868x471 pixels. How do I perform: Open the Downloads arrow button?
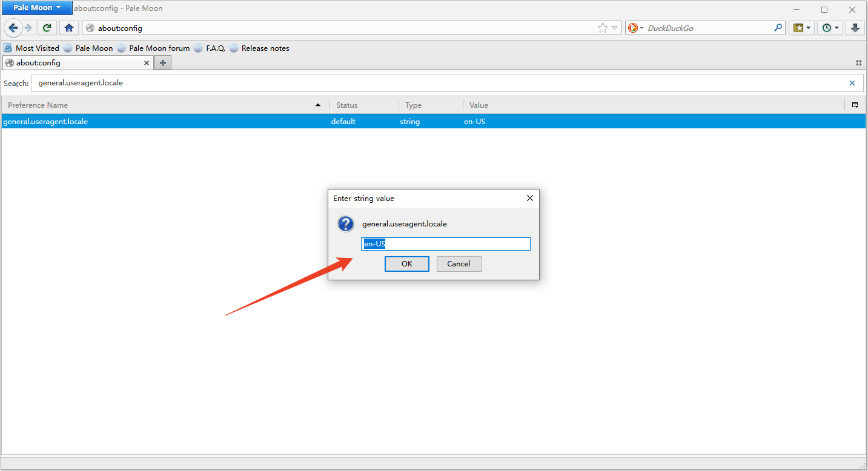point(855,28)
